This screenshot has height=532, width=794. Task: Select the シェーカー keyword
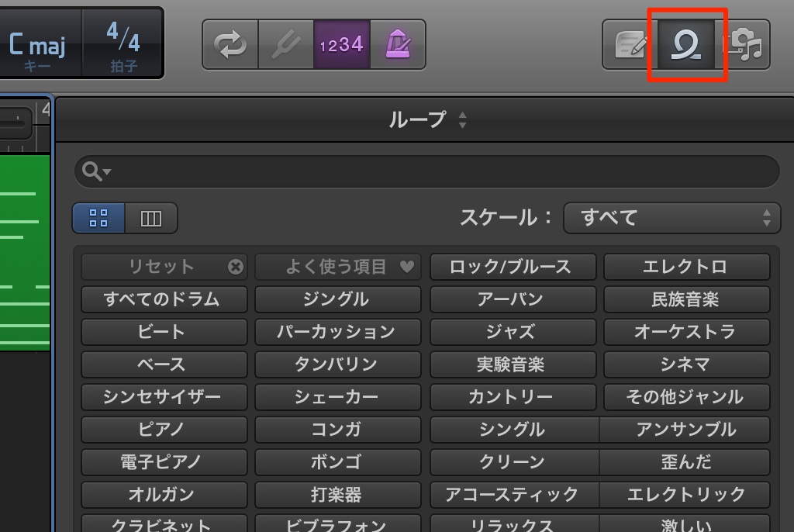pyautogui.click(x=338, y=396)
